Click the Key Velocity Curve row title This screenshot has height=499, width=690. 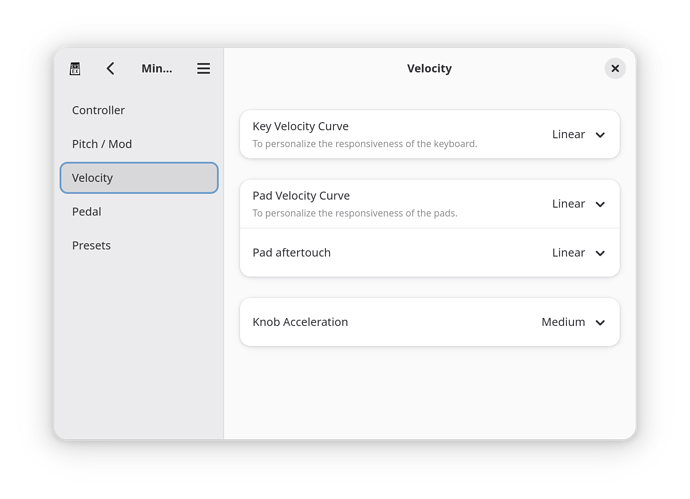(300, 127)
